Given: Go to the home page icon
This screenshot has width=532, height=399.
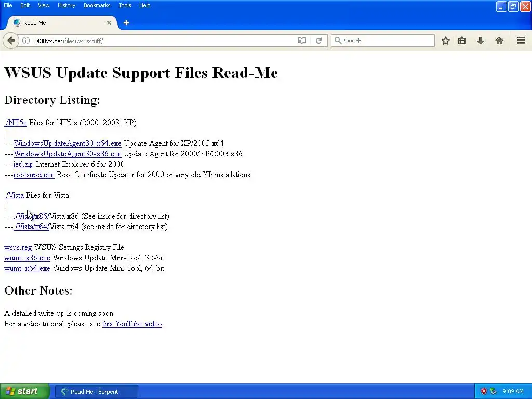Looking at the screenshot, I should [x=499, y=41].
